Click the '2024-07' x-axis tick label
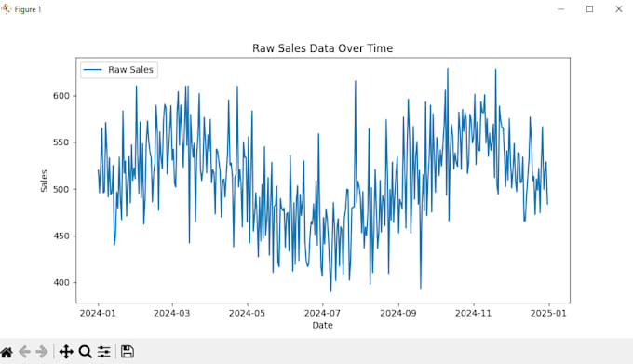 (x=322, y=313)
